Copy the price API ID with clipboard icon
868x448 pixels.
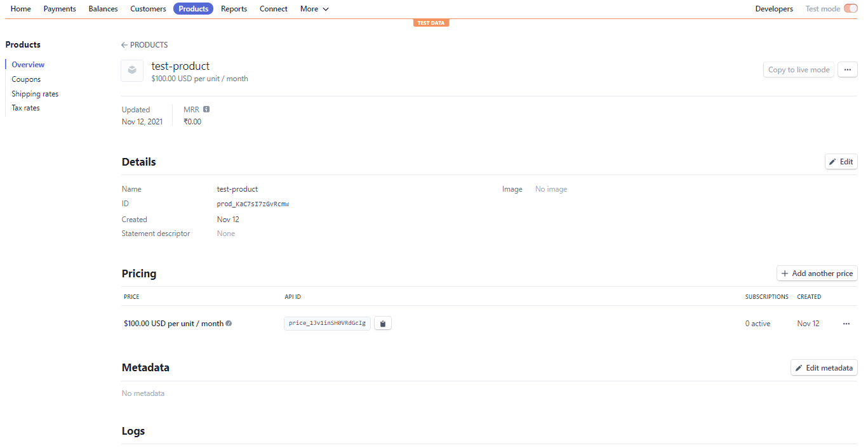(x=382, y=324)
